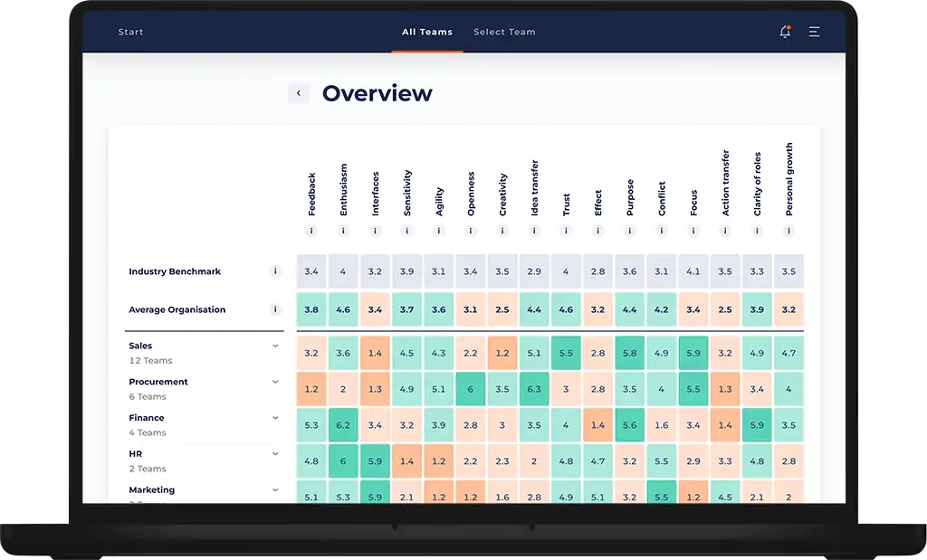This screenshot has height=560, width=927.
Task: Click info icon under Focus column
Action: (693, 231)
